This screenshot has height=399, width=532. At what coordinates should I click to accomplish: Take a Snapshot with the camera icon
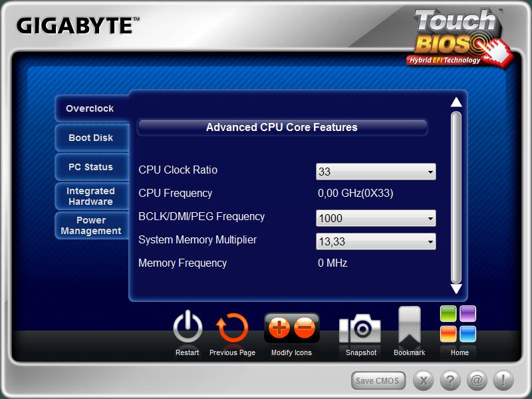(360, 329)
